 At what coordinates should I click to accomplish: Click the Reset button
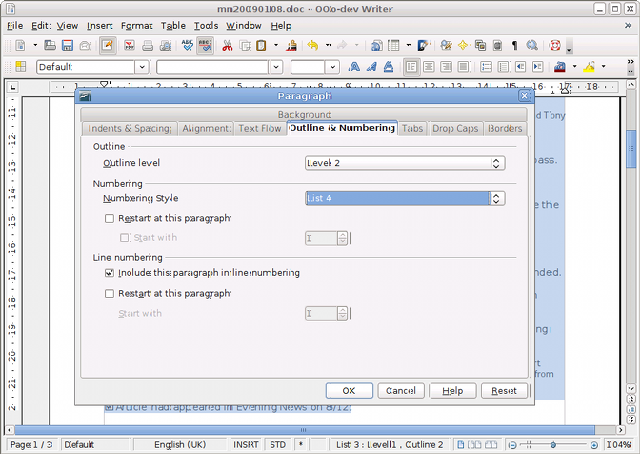coord(505,391)
